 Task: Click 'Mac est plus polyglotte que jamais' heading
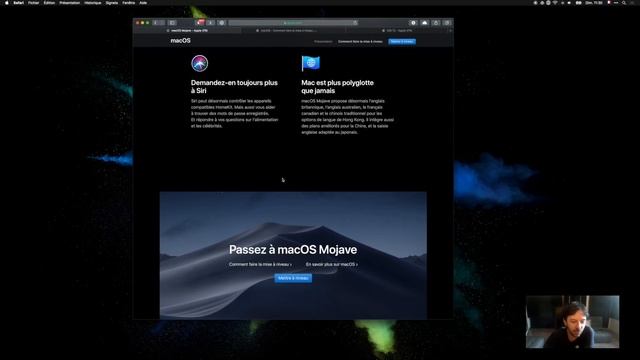pos(338,87)
